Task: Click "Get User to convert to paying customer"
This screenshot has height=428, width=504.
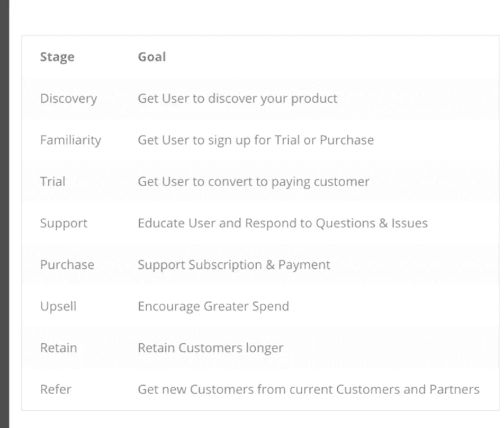Action: (254, 182)
